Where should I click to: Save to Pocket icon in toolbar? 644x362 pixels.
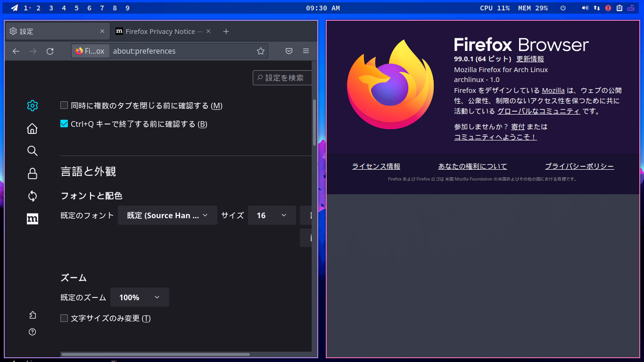pyautogui.click(x=289, y=51)
